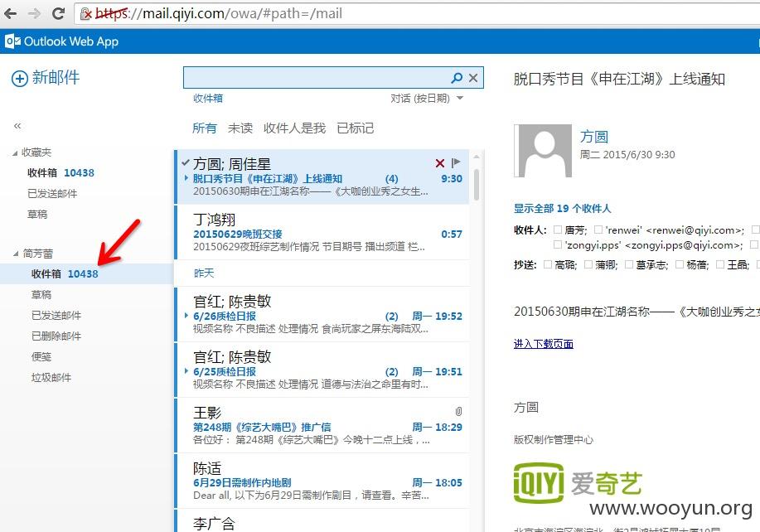The image size is (760, 532).
Task: Open 收件箱 10438 under 简芳蕾
Action: click(x=86, y=273)
